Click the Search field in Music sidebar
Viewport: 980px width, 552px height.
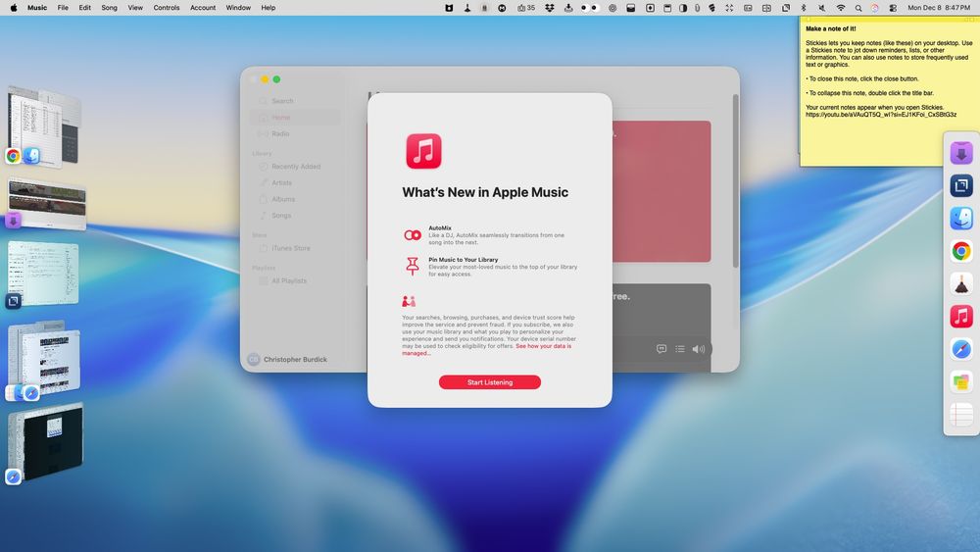294,101
